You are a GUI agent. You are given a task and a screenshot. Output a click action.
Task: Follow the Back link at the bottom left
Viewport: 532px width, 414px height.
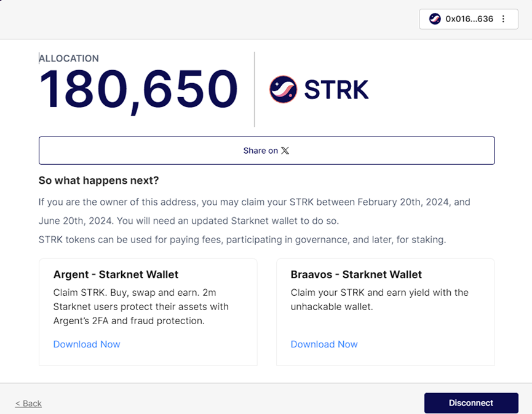point(28,403)
